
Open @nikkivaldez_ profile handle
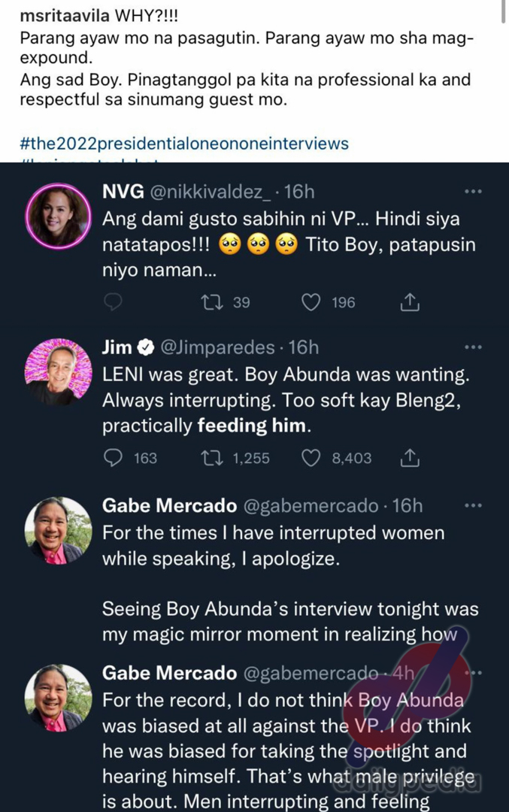coord(212,192)
